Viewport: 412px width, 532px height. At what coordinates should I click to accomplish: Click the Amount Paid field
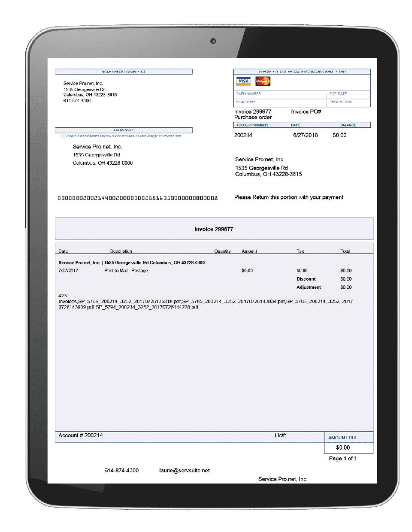pyautogui.click(x=348, y=103)
